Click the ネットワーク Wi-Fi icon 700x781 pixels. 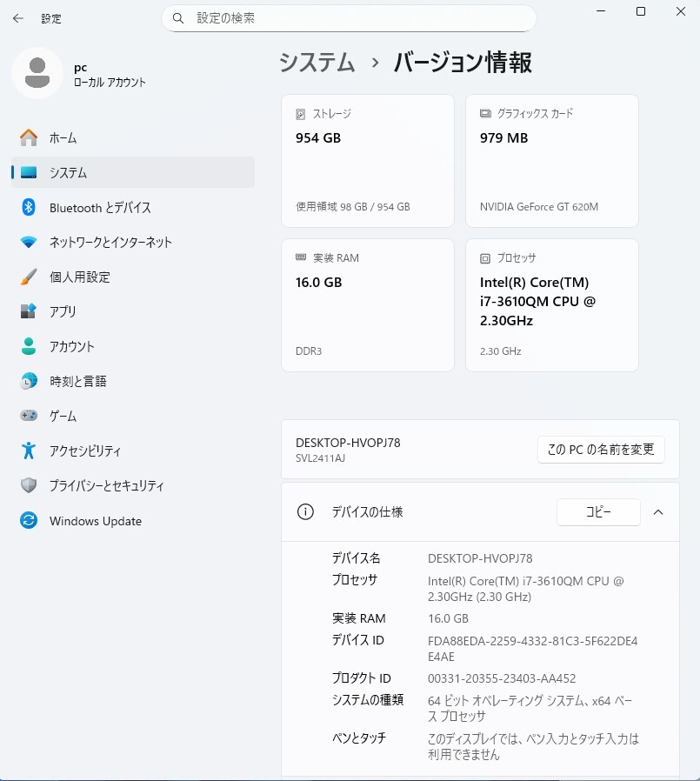[x=29, y=243]
